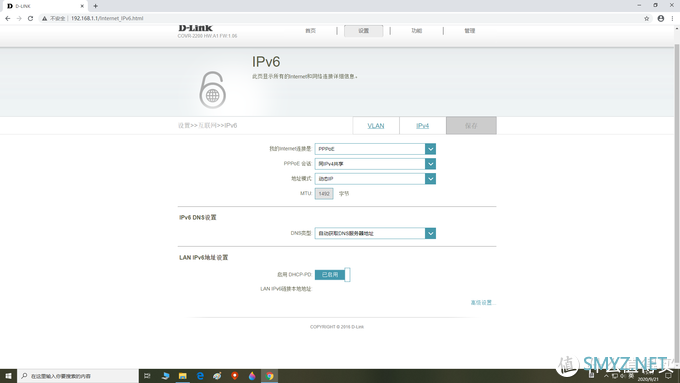Open the Windows Start menu
The image size is (680, 383).
[x=8, y=376]
